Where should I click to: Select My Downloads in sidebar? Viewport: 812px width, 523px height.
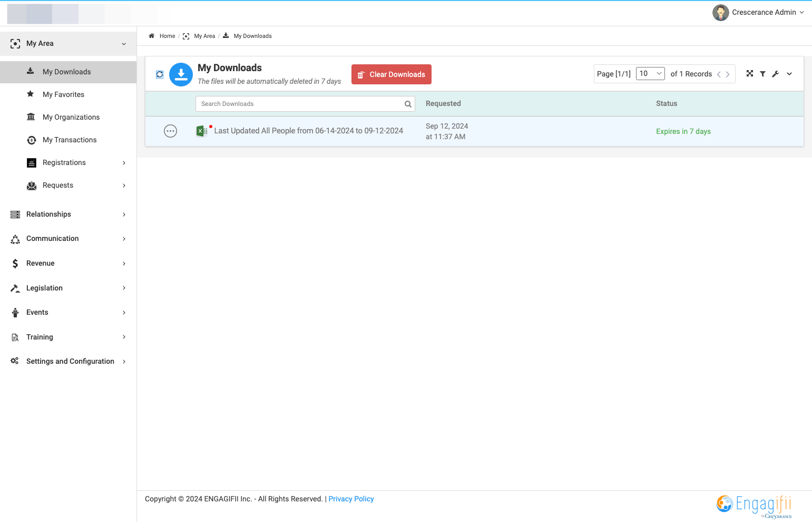click(69, 72)
